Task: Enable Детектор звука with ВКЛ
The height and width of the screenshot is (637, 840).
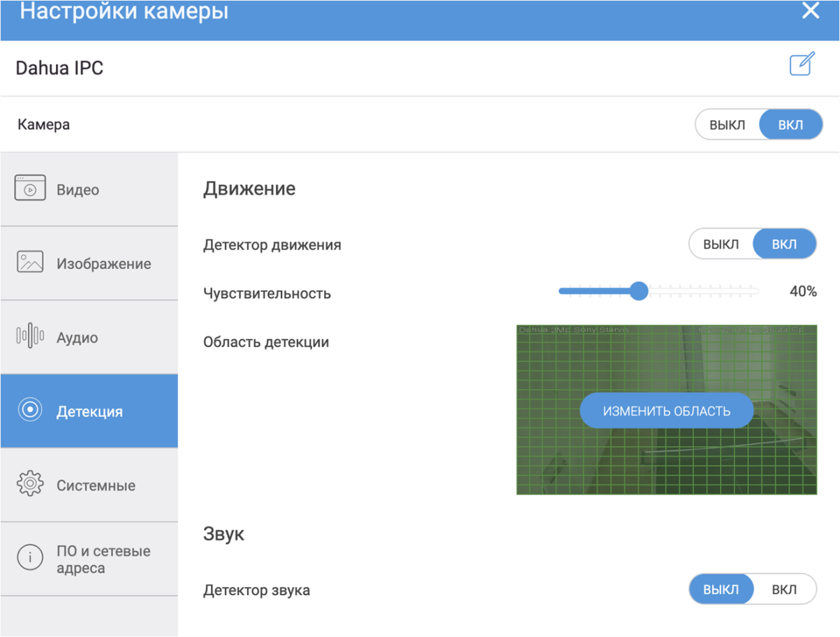Action: click(x=784, y=590)
